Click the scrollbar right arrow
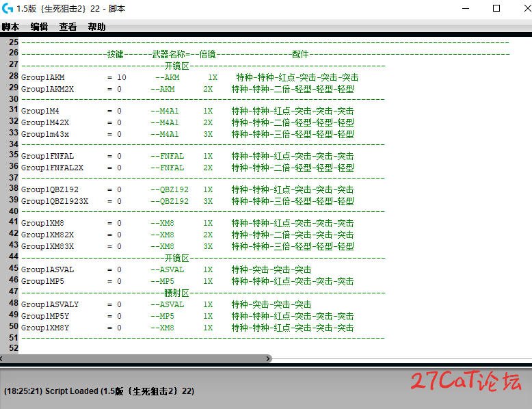Viewport: 532px width, 409px height. click(268, 358)
